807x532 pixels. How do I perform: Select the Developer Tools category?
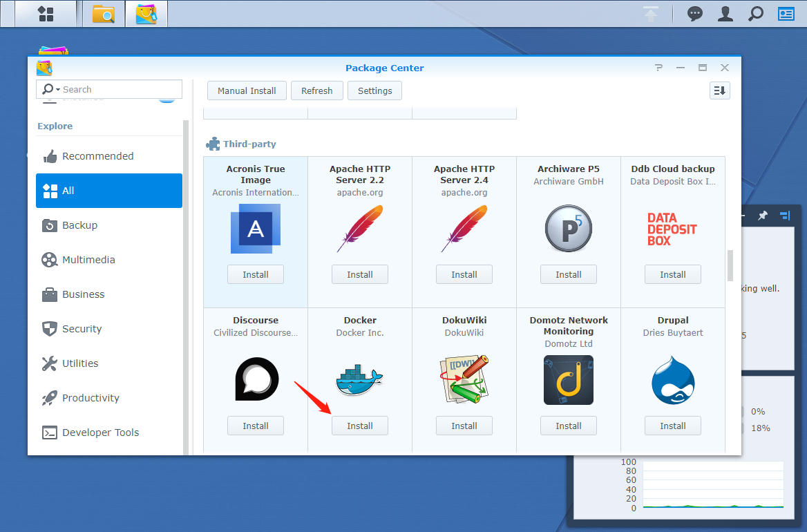point(109,433)
